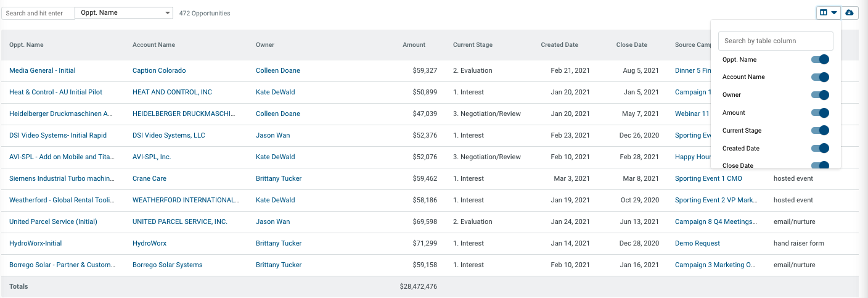This screenshot has width=868, height=298.
Task: Open Sporting Event 2 VP Mark campaign
Action: [716, 200]
